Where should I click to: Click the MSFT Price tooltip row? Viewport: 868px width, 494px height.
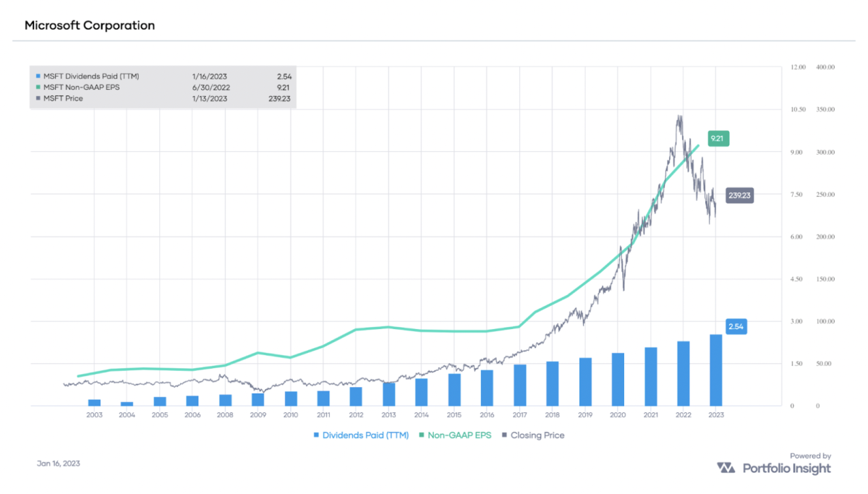click(x=163, y=98)
